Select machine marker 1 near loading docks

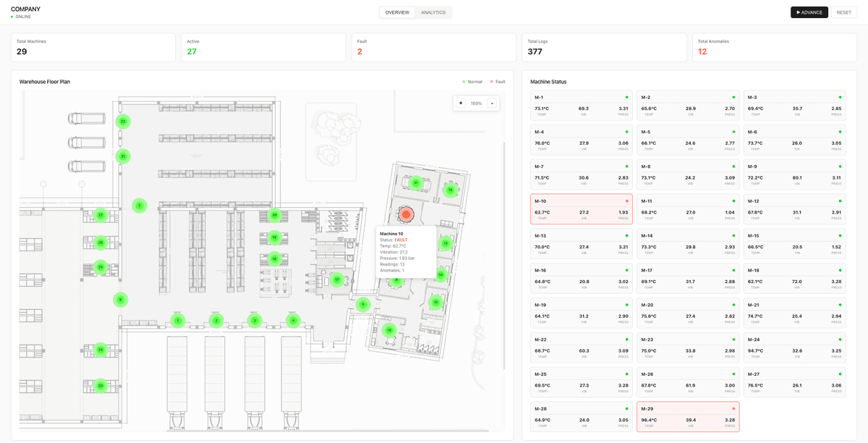tap(177, 321)
